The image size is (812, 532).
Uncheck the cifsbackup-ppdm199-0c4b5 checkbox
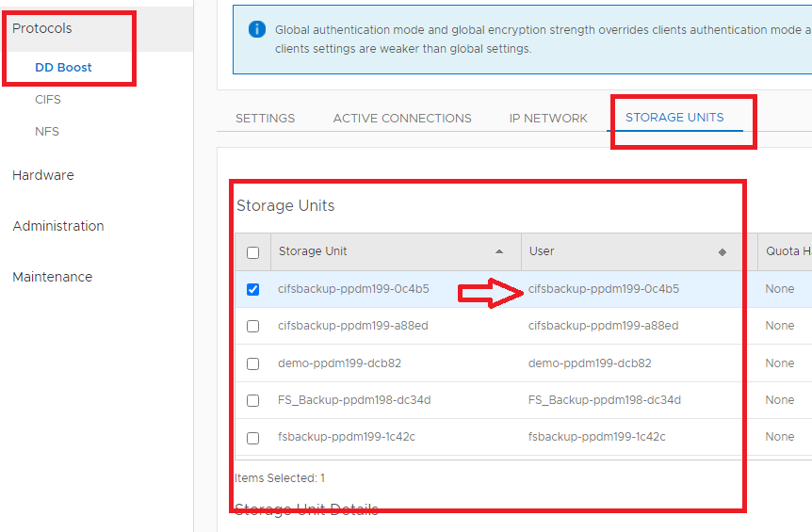click(x=252, y=290)
